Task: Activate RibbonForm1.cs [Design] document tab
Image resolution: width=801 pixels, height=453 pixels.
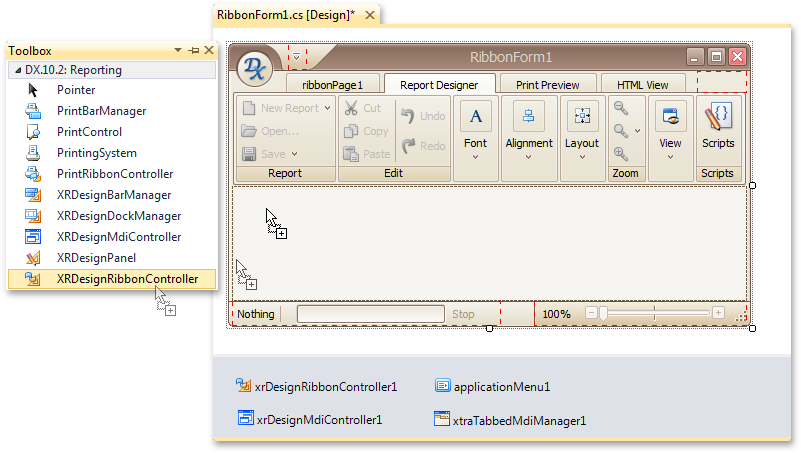Action: [286, 15]
